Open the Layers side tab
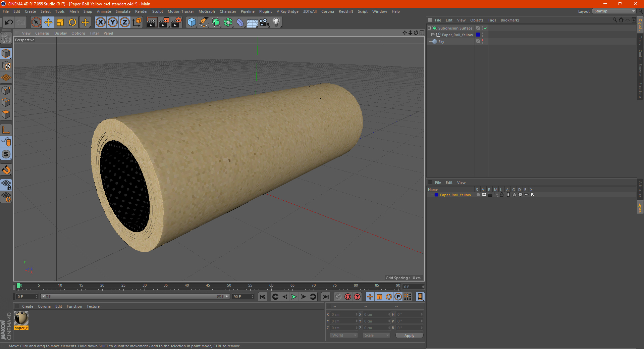The image size is (644, 349). tap(640, 207)
